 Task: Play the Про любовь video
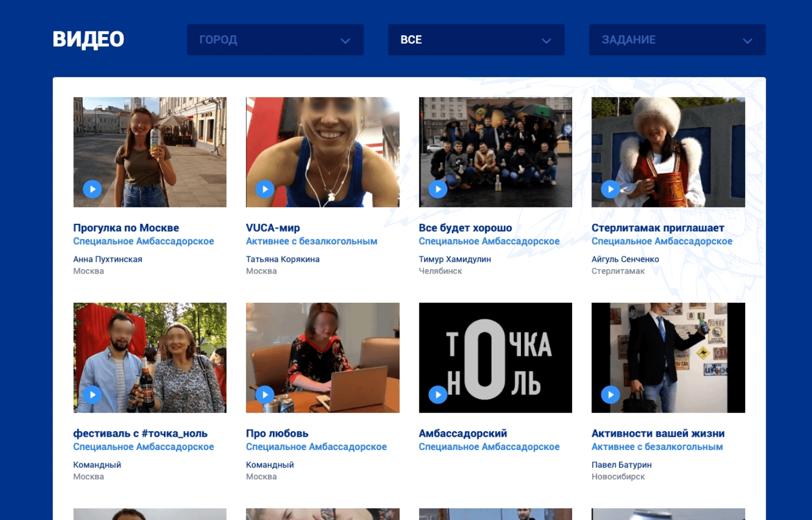point(265,395)
